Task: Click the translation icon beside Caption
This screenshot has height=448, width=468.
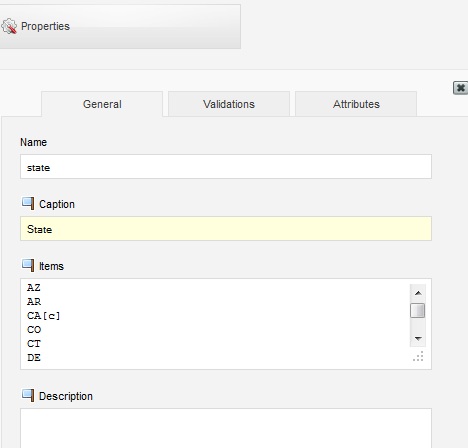Action: click(28, 203)
